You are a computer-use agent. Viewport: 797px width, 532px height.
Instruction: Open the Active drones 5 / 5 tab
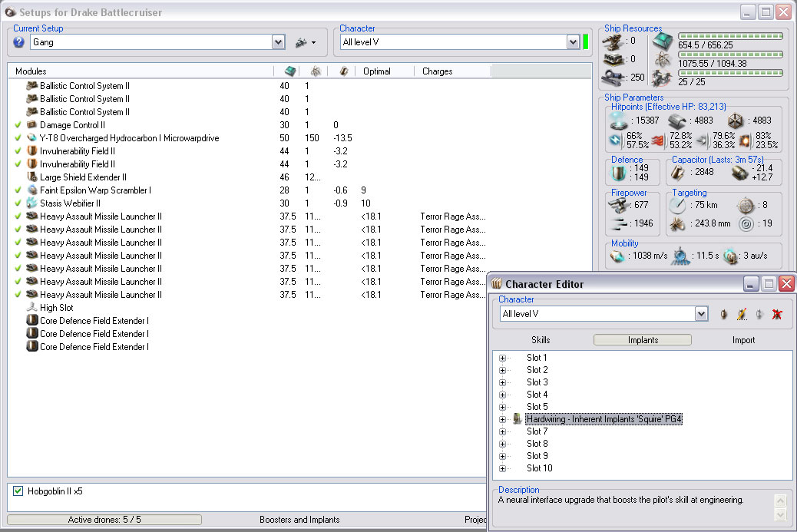(104, 519)
